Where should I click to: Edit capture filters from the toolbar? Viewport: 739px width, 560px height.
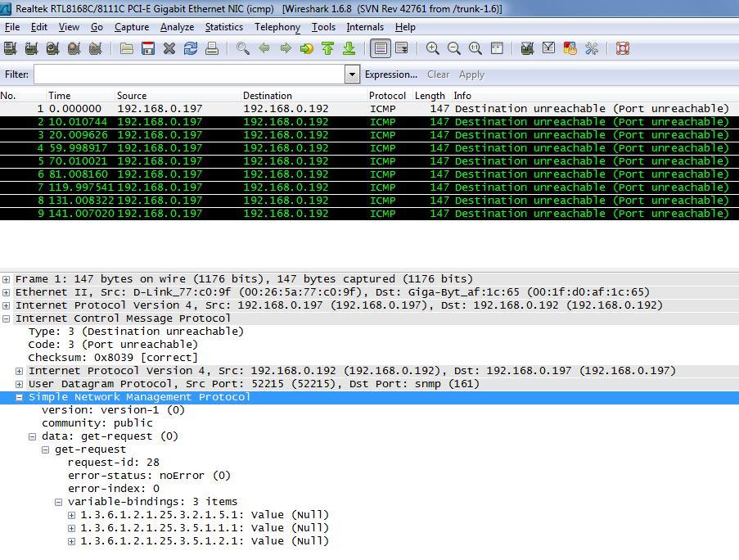click(x=527, y=48)
